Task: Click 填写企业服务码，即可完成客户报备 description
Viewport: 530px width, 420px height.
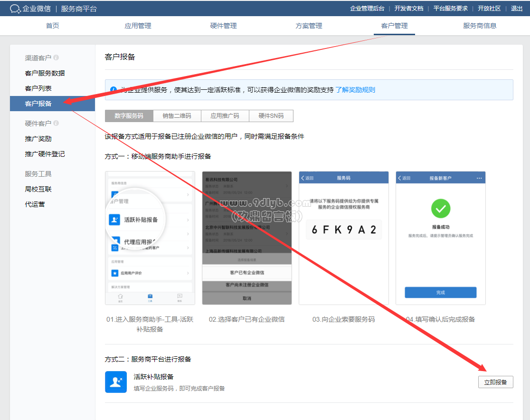Action: 179,388
